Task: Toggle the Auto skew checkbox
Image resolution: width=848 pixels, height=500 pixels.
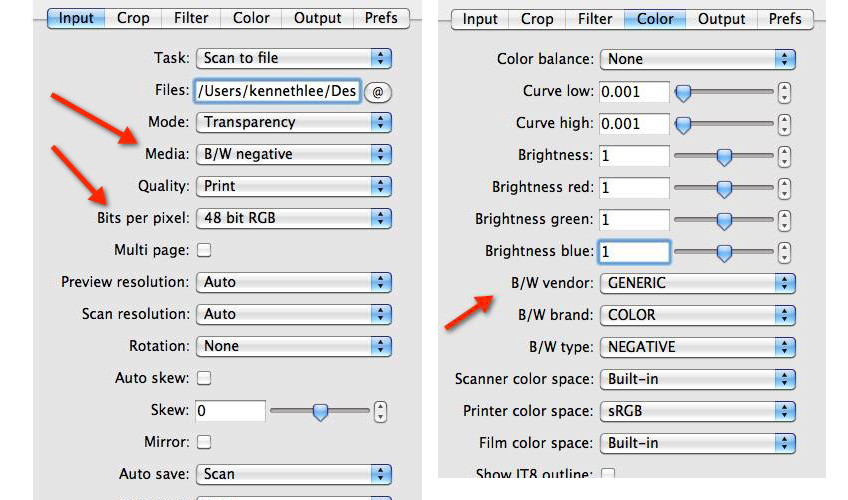Action: [204, 378]
